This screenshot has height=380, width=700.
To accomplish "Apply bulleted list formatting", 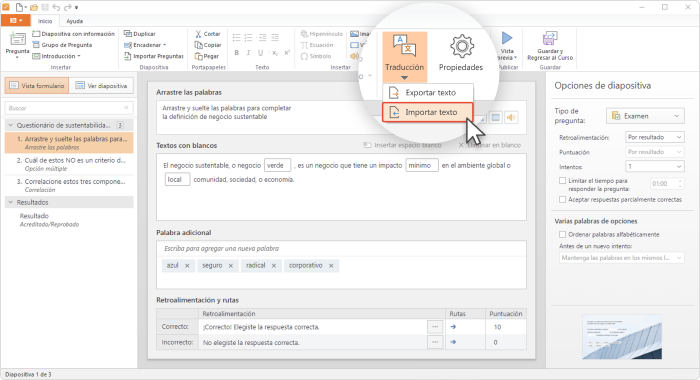I will coord(237,38).
